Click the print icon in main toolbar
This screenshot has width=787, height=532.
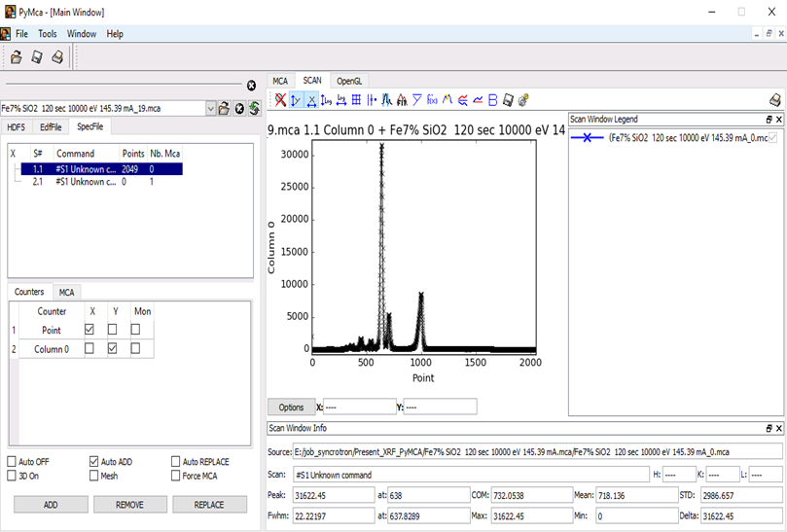pos(57,57)
